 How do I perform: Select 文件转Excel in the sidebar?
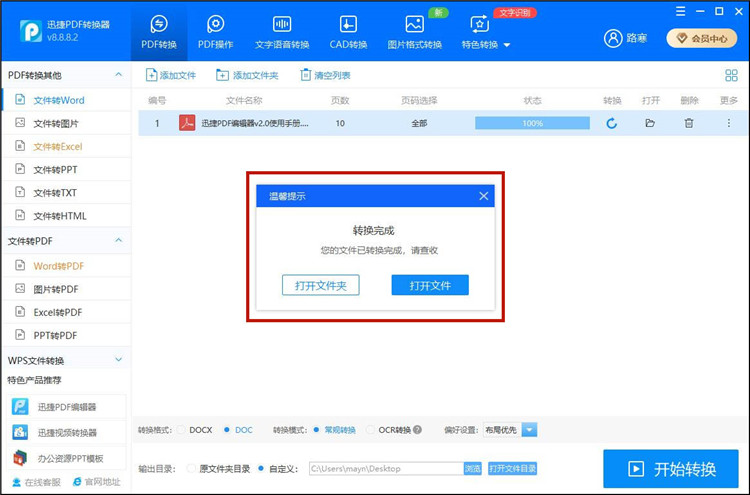(x=66, y=146)
